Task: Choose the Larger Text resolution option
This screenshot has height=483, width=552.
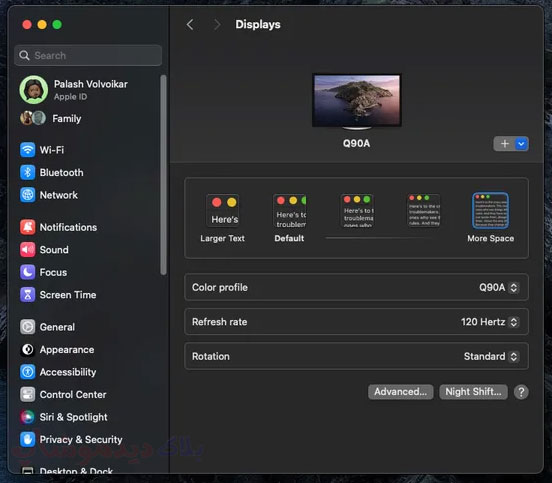Action: (x=222, y=218)
